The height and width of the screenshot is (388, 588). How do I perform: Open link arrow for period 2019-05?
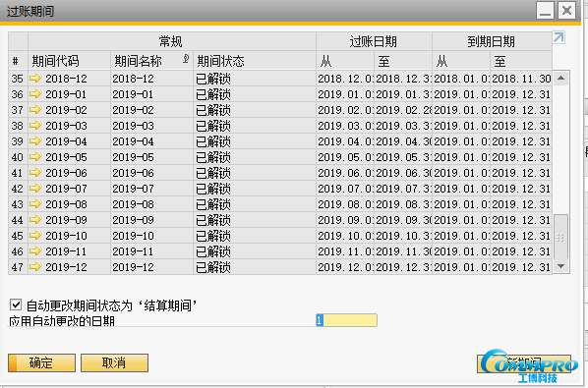coord(35,157)
